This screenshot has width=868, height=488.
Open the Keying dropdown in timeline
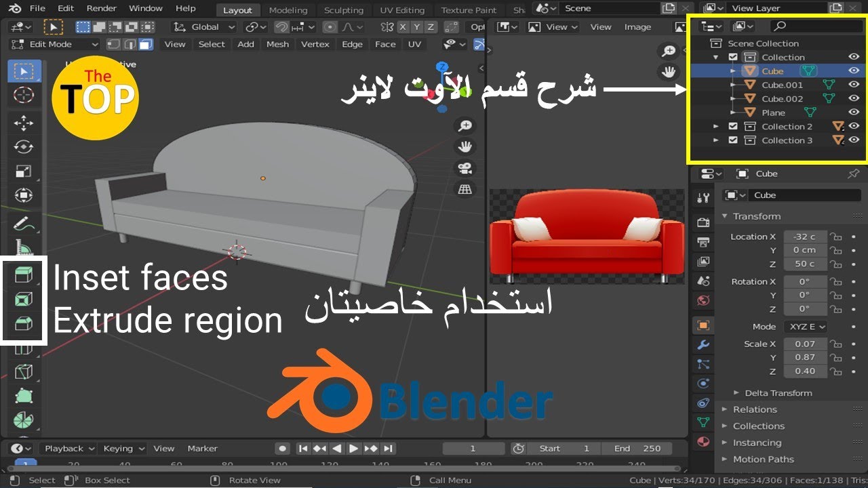123,449
